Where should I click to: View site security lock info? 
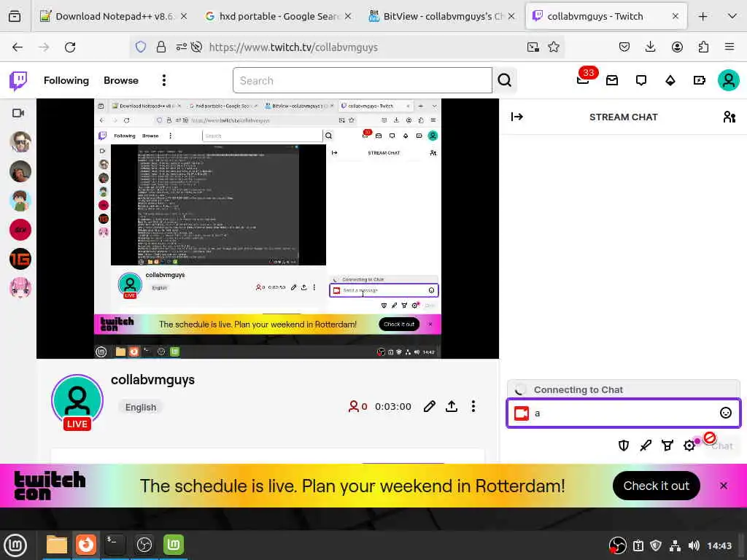[161, 47]
